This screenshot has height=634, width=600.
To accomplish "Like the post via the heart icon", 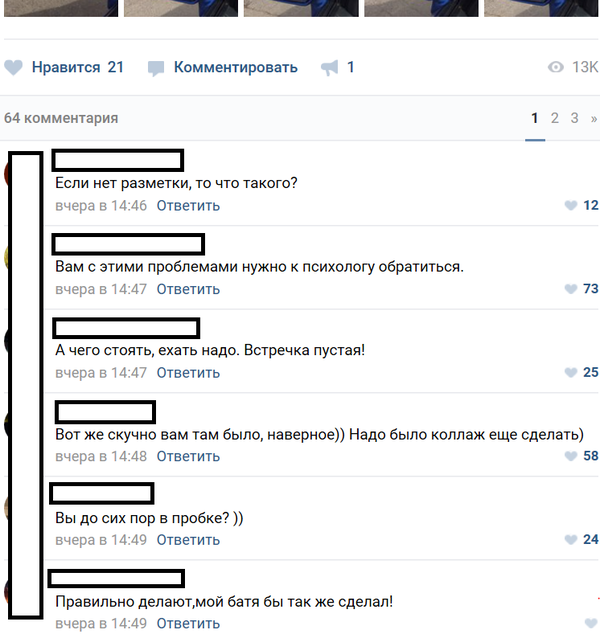I will [x=13, y=68].
